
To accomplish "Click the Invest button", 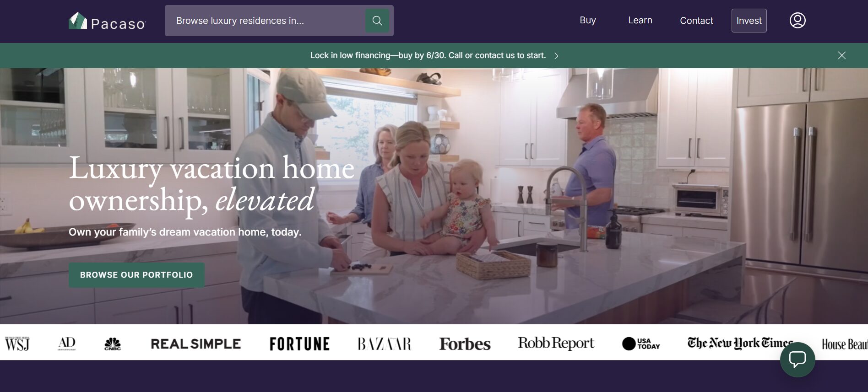I will [x=749, y=21].
